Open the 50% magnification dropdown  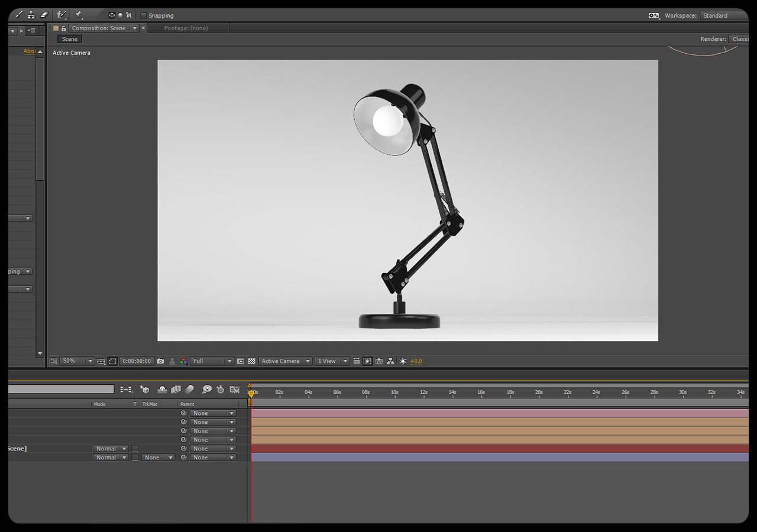point(76,361)
